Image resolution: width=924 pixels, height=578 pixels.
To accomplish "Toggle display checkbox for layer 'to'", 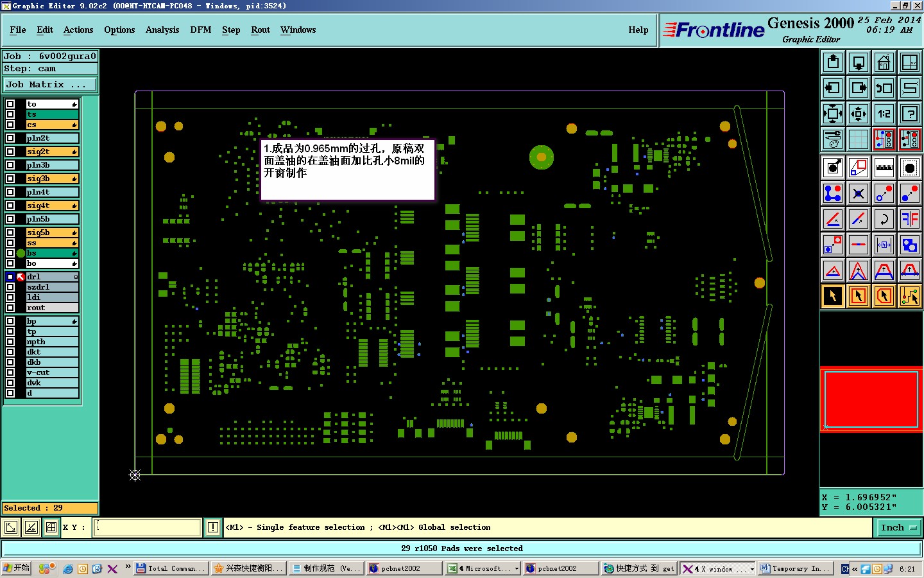I will (x=10, y=104).
